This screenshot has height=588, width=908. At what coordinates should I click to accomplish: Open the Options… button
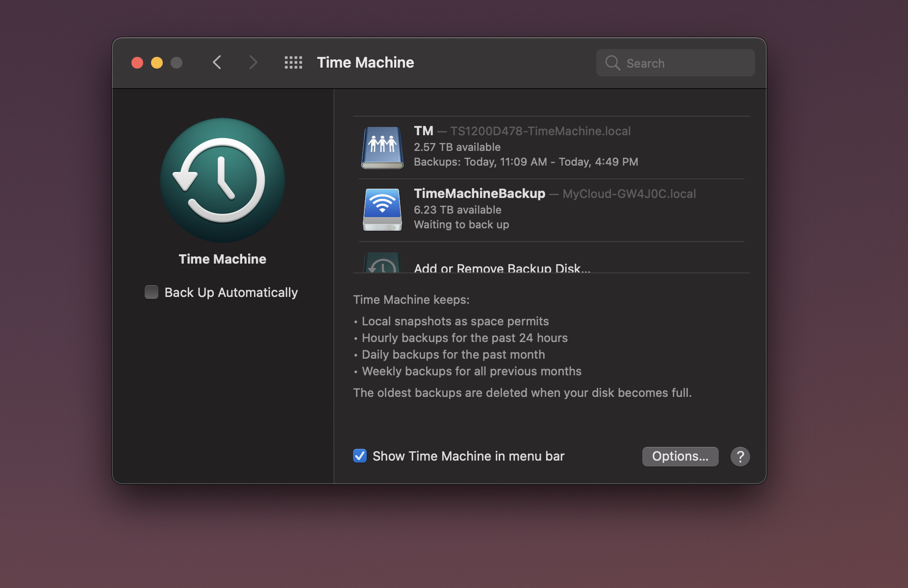(x=681, y=457)
